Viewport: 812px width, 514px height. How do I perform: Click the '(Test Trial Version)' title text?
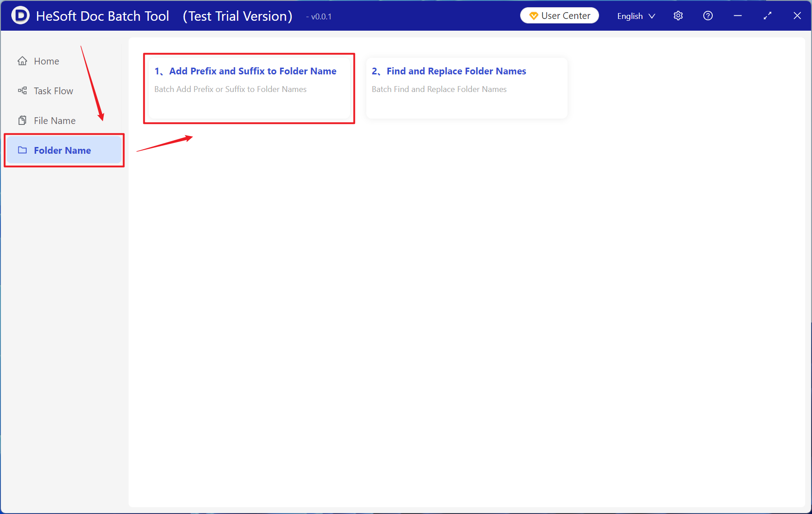click(x=238, y=16)
